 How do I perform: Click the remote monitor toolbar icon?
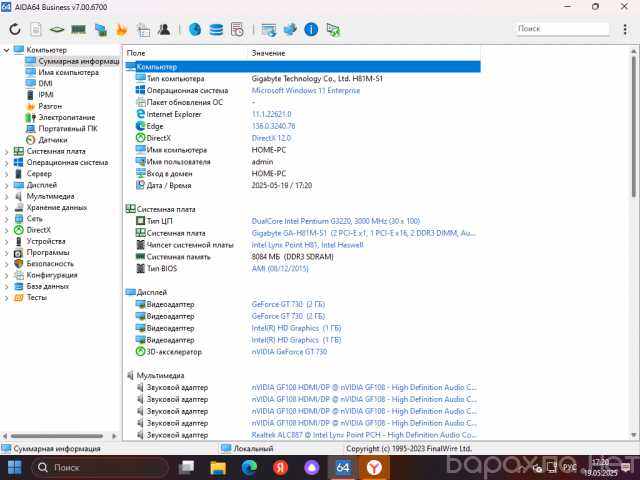point(269,30)
